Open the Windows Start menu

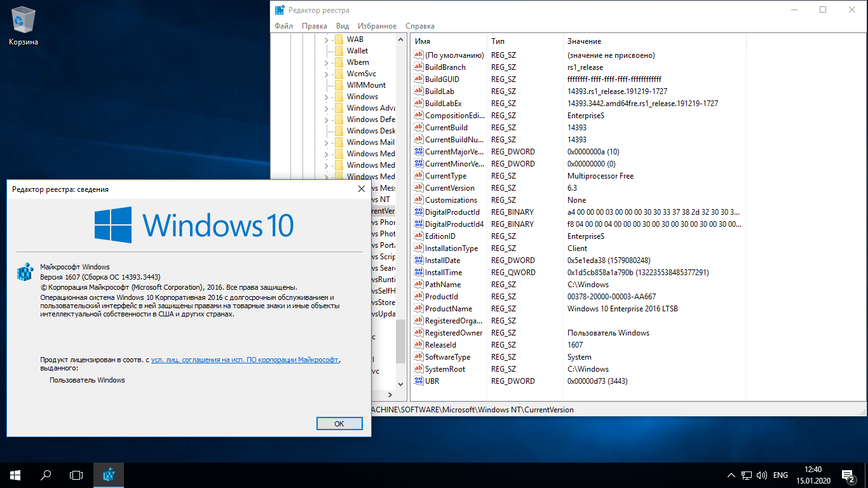tap(15, 475)
